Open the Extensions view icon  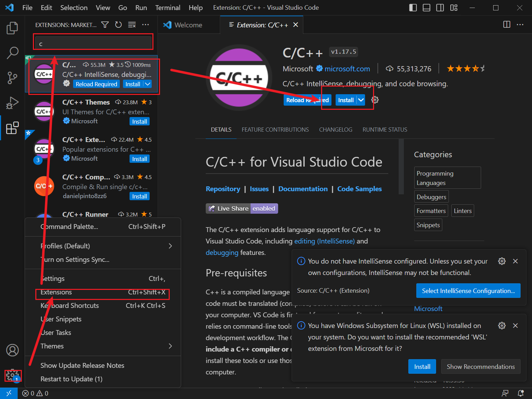click(12, 128)
